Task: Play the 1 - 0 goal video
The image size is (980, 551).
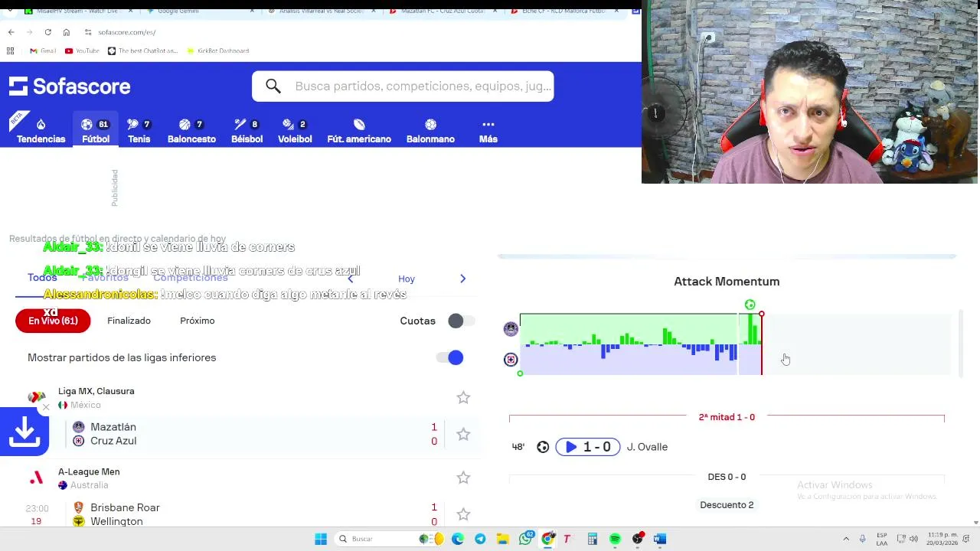Action: (587, 447)
